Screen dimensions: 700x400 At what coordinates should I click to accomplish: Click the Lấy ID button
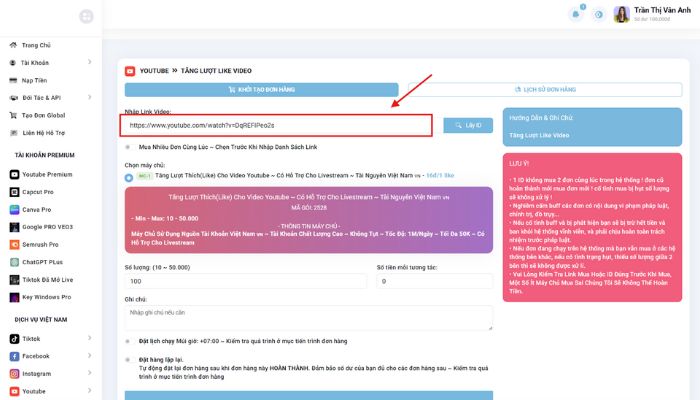point(468,125)
